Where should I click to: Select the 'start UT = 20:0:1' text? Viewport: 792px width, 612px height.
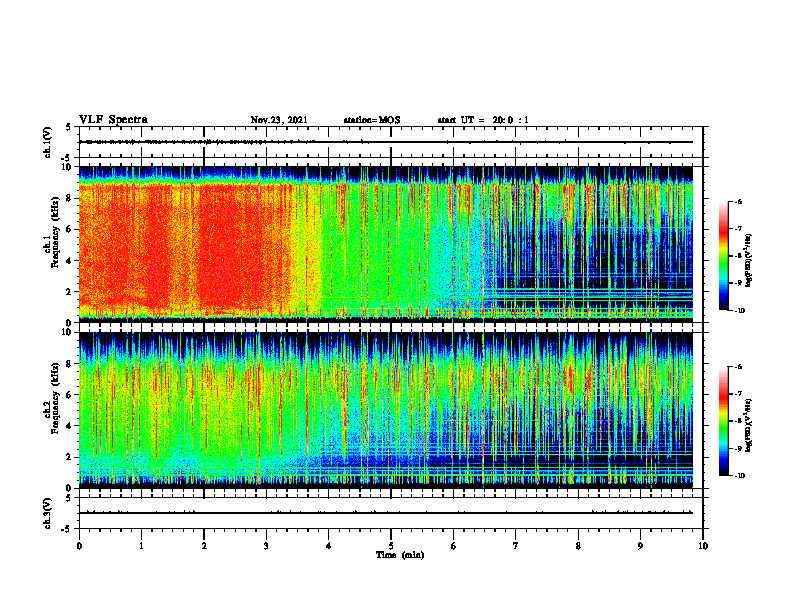pos(483,120)
